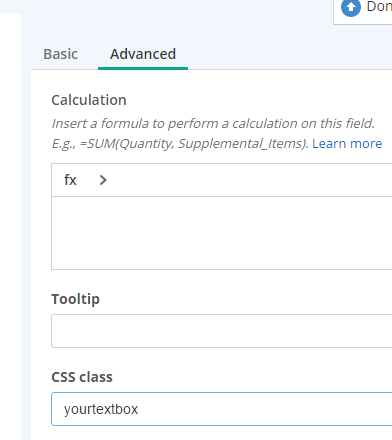Click the Calculation section heading
The image size is (392, 440).
(x=89, y=100)
